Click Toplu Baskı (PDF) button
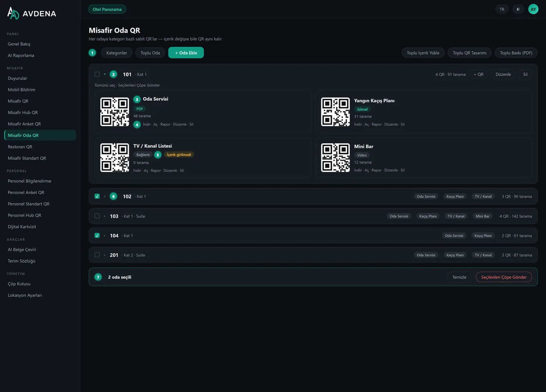The height and width of the screenshot is (392, 546). coord(516,53)
